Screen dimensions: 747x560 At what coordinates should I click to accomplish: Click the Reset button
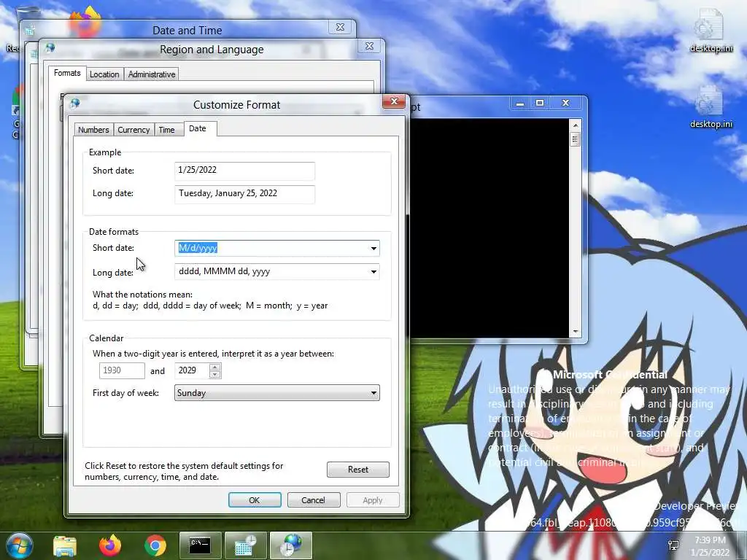357,470
